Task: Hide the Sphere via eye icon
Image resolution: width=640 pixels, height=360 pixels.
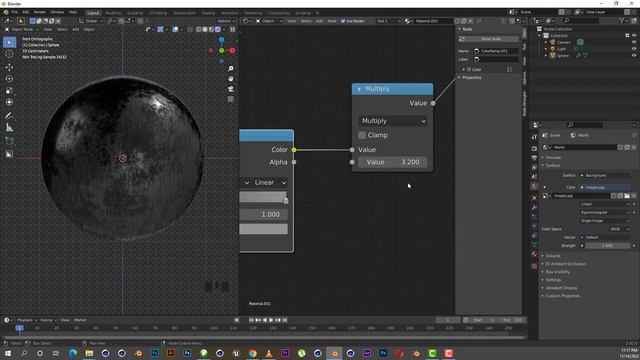Action: pos(634,55)
